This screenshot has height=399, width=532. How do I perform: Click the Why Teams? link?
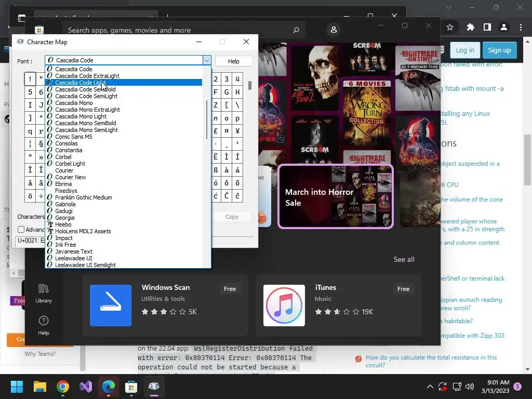pos(40,354)
